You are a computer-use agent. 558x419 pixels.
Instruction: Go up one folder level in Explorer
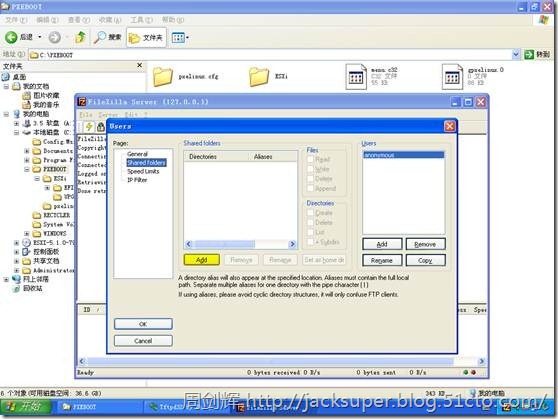81,37
